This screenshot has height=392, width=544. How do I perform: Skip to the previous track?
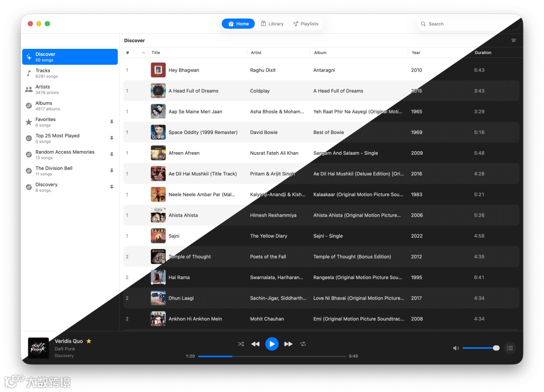click(x=255, y=344)
